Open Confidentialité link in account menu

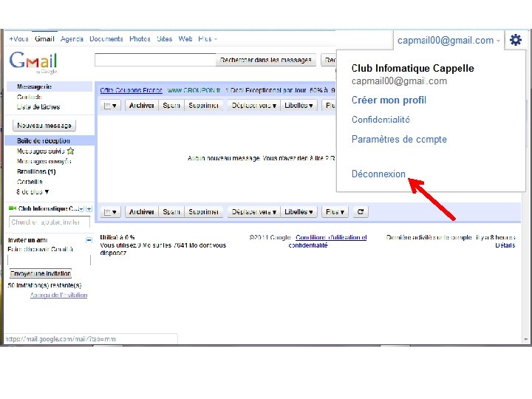[381, 120]
